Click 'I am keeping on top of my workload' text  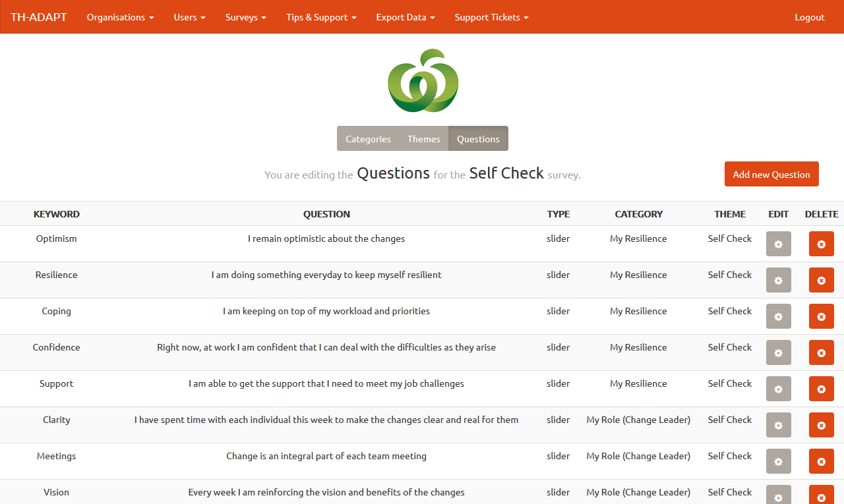pyautogui.click(x=326, y=311)
